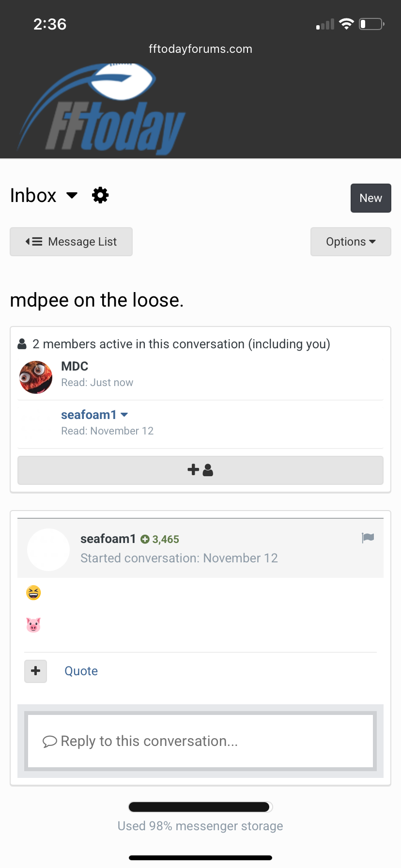Click the laughing emoji in message
This screenshot has height=868, width=401.
coord(33,593)
